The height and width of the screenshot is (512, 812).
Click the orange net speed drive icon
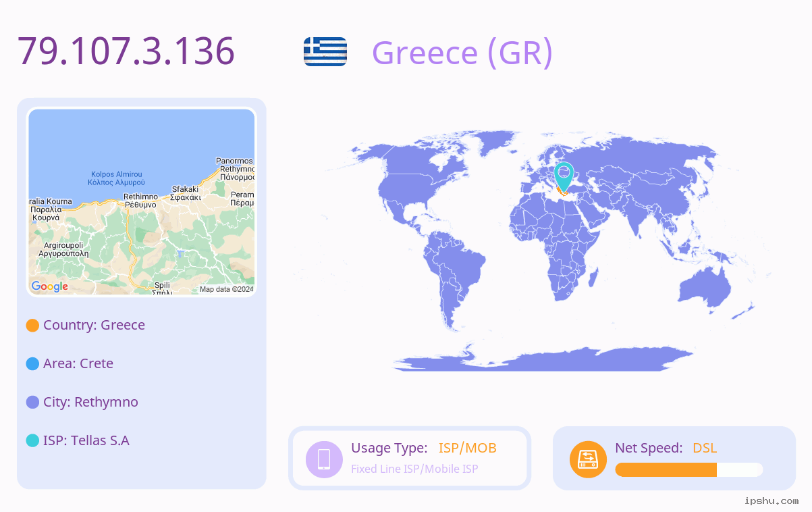coord(588,459)
